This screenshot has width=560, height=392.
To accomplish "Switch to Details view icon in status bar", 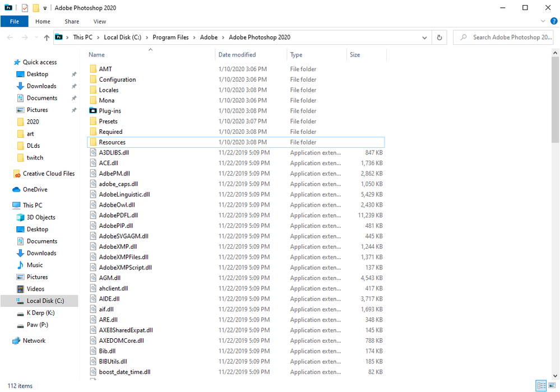I will (541, 386).
